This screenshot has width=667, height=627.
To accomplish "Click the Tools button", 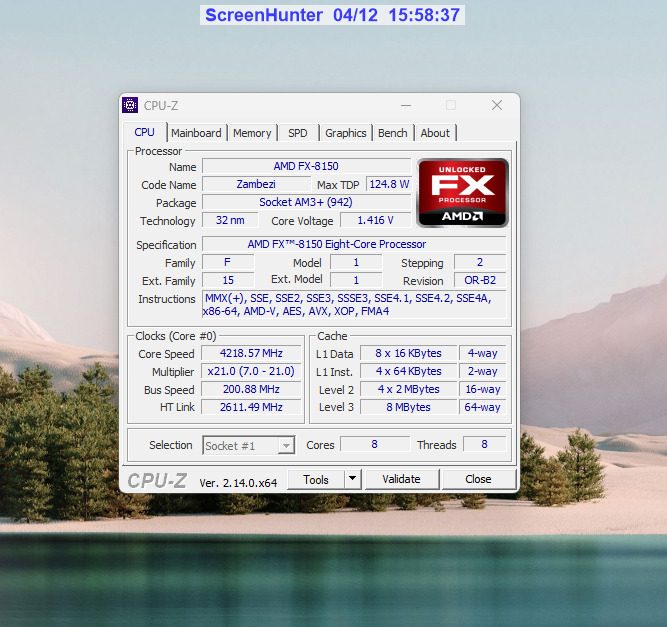I will click(x=316, y=479).
